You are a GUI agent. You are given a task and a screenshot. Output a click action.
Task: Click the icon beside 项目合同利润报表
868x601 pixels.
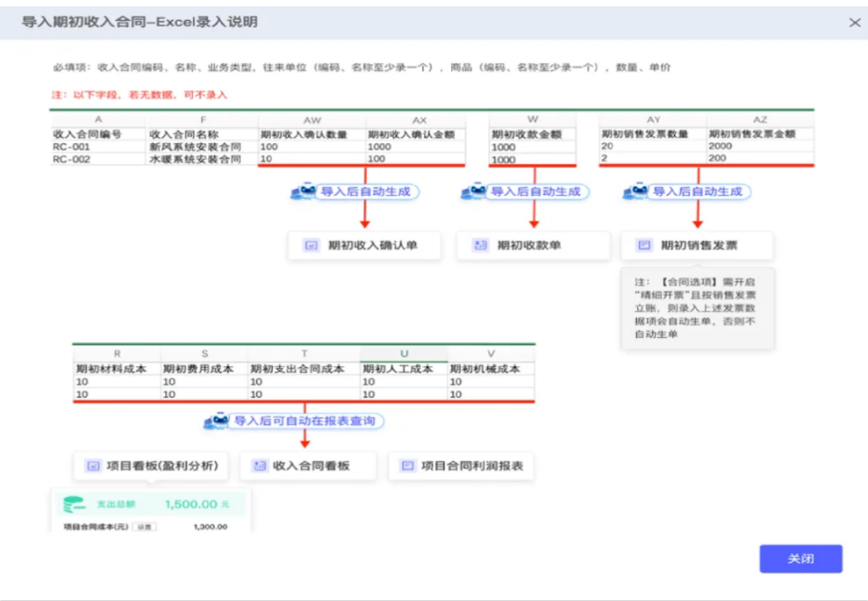(408, 466)
